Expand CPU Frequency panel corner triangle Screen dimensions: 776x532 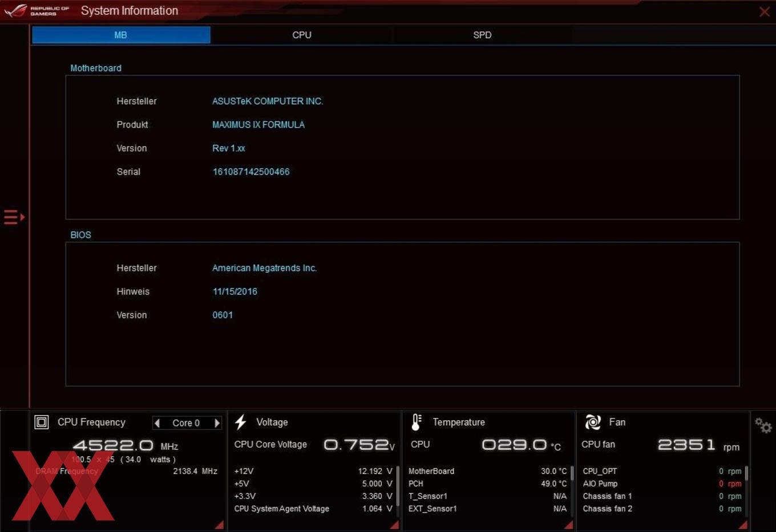point(219,525)
